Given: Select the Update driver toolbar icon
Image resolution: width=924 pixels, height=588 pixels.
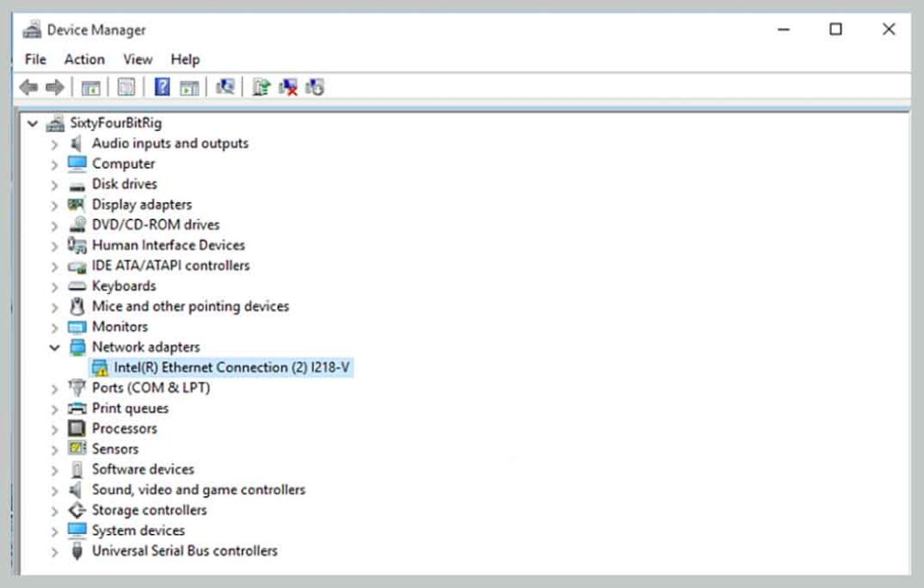Looking at the screenshot, I should tap(259, 87).
